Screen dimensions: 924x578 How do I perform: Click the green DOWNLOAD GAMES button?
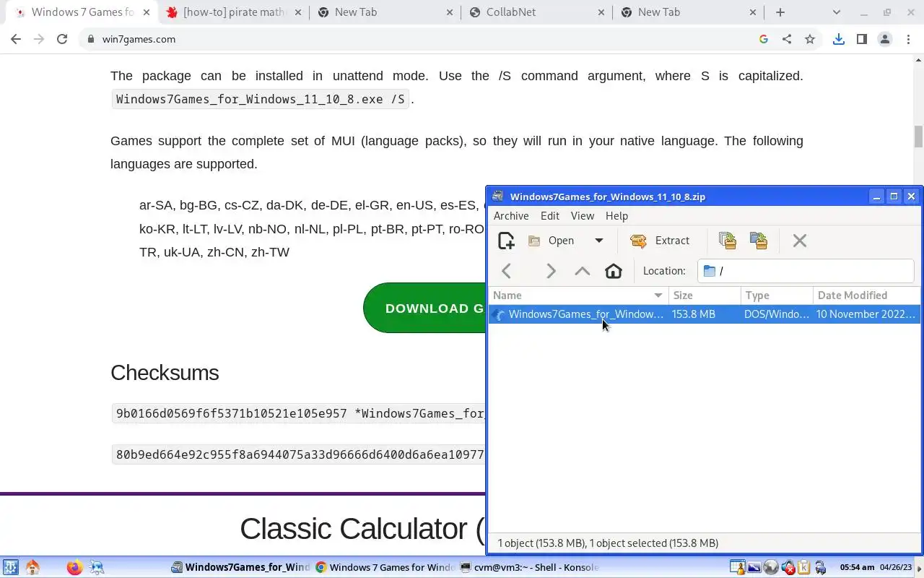coord(424,309)
